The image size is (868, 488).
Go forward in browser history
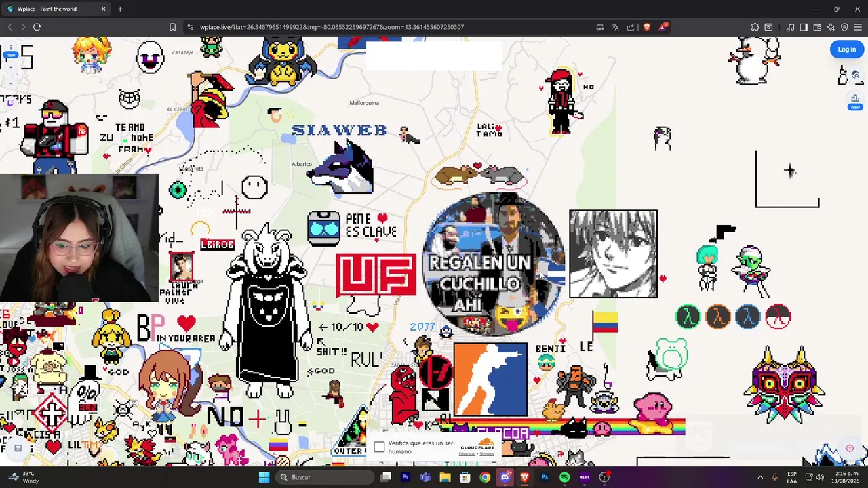[x=23, y=27]
